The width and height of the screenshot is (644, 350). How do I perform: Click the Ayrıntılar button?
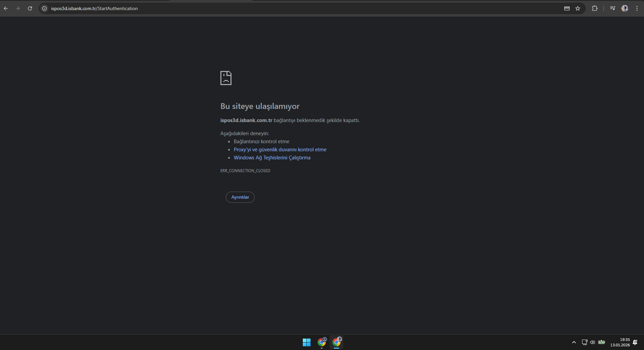pyautogui.click(x=240, y=197)
